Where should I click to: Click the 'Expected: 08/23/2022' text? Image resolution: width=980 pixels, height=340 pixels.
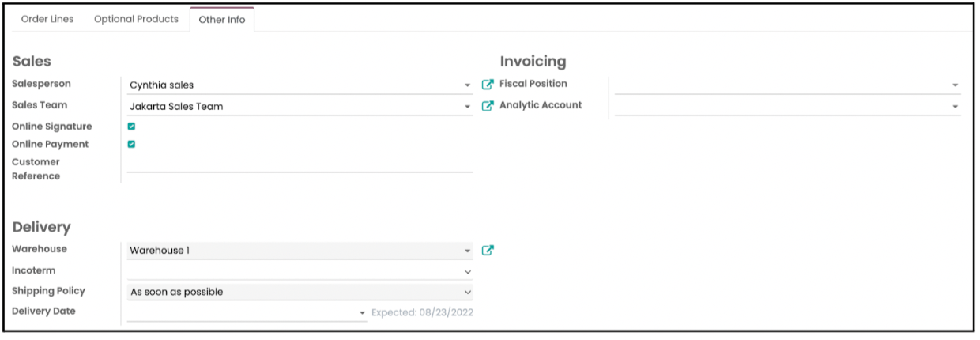(x=422, y=312)
